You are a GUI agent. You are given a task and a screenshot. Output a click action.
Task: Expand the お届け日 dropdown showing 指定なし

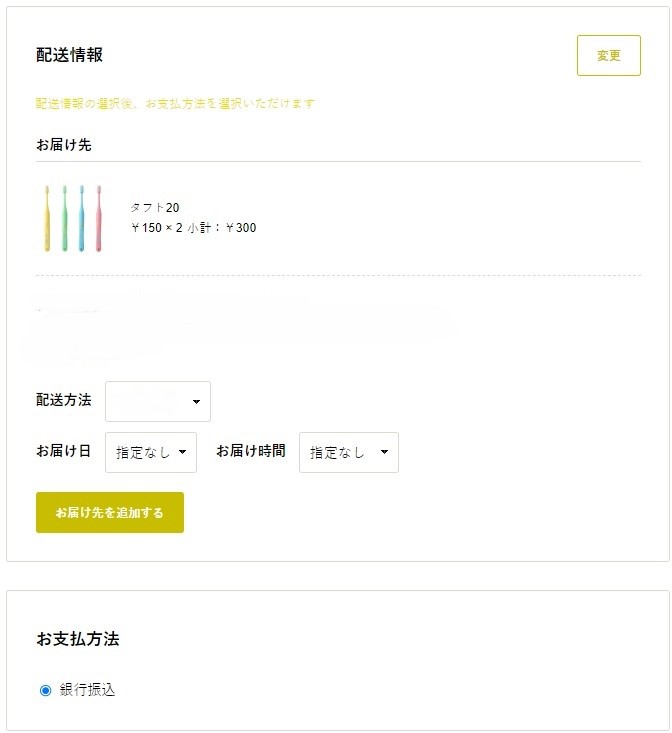[x=151, y=452]
